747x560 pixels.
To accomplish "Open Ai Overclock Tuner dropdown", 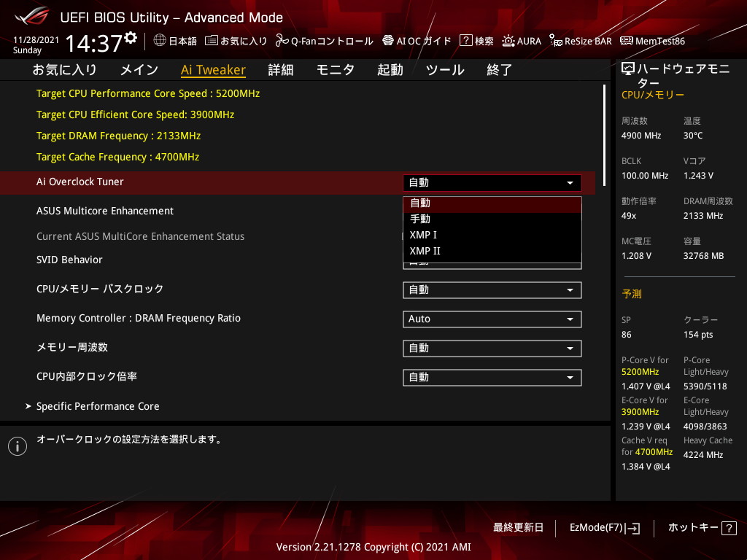I will 492,183.
